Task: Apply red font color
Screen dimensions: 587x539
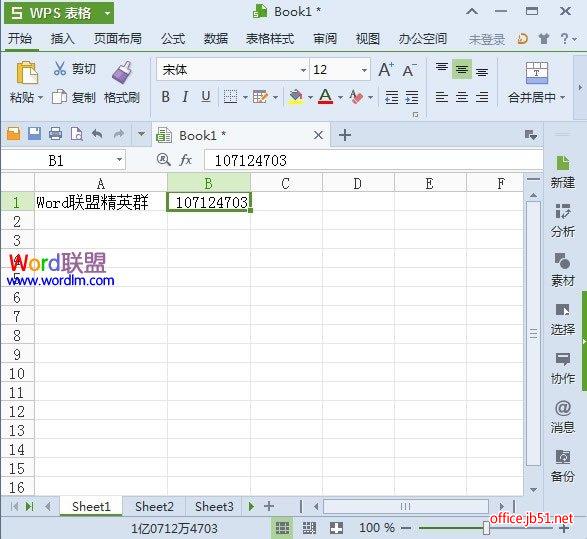Action: pyautogui.click(x=326, y=97)
